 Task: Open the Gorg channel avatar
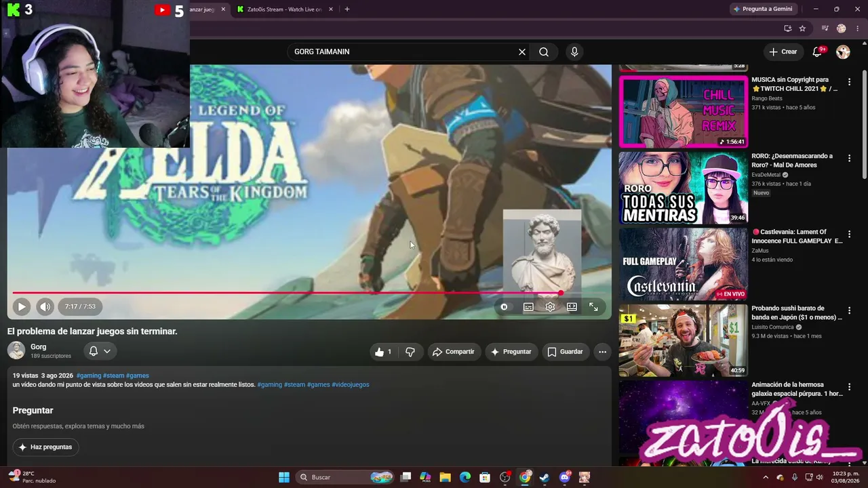[16, 350]
